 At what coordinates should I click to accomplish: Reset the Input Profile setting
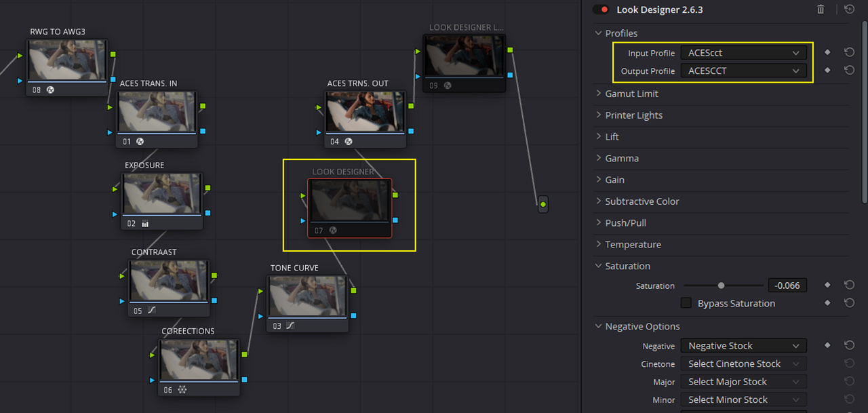pos(849,52)
